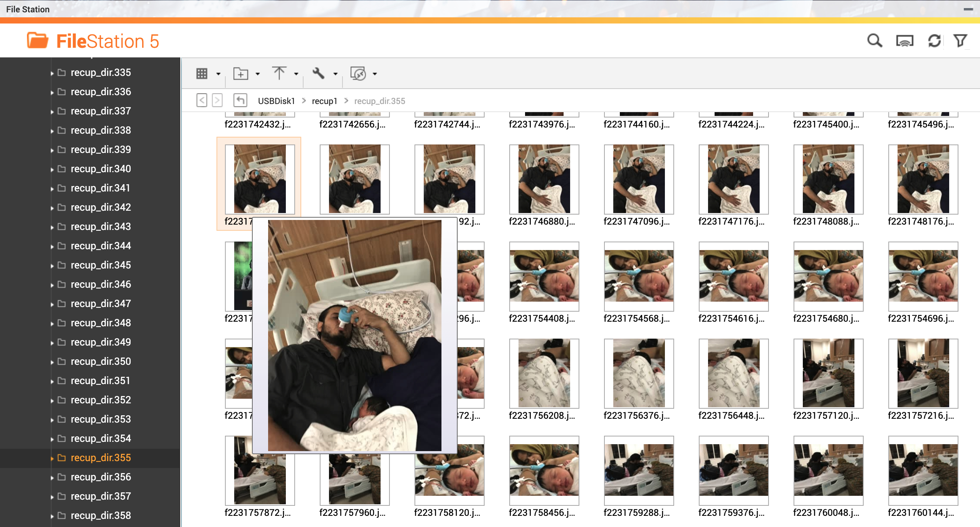Select folder recup_dir.346 in tree

(101, 284)
